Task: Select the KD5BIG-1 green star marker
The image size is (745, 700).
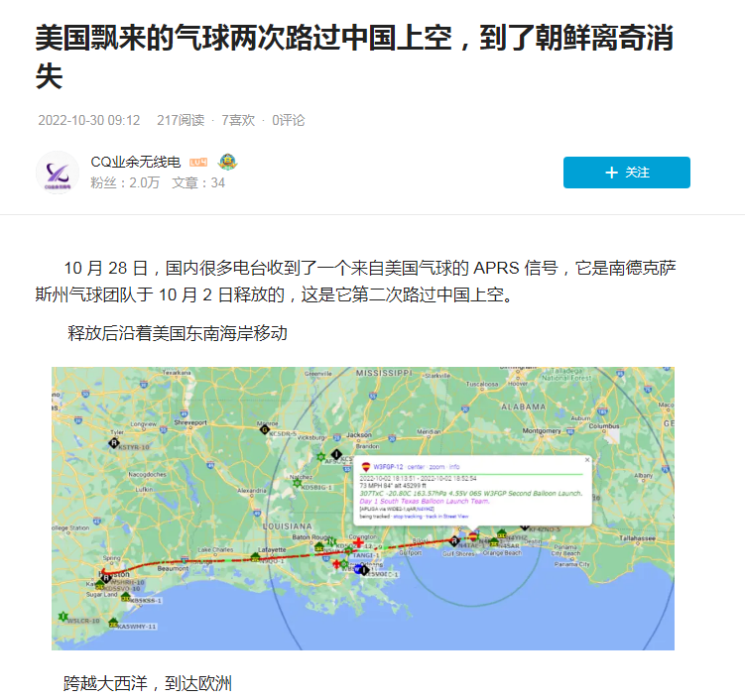Action: [297, 484]
